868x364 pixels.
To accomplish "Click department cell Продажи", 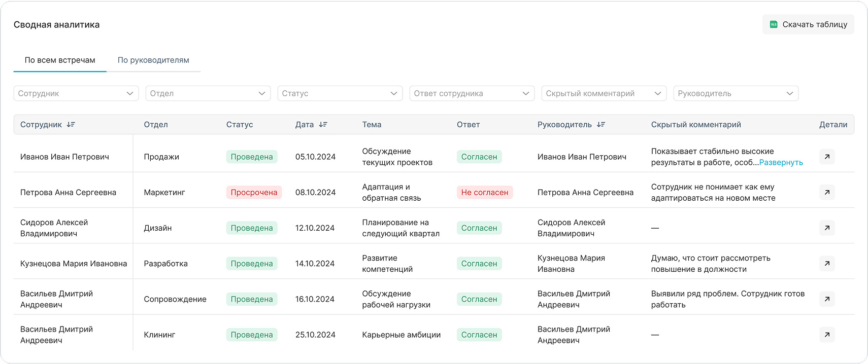I will point(161,157).
